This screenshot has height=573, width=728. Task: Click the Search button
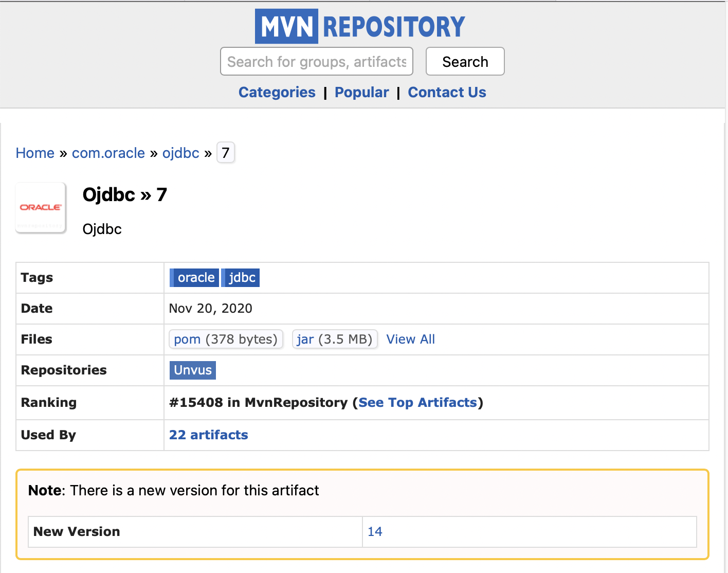[465, 61]
